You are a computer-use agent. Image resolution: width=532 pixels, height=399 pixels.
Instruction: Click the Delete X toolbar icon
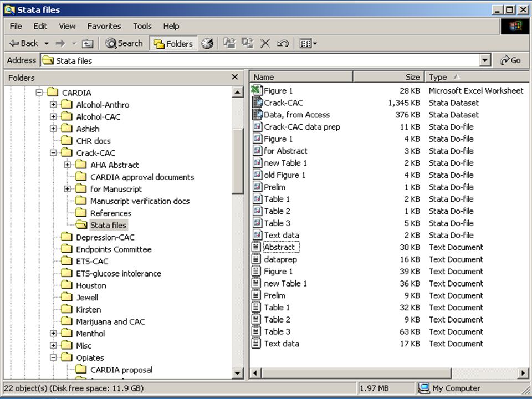[x=265, y=43]
